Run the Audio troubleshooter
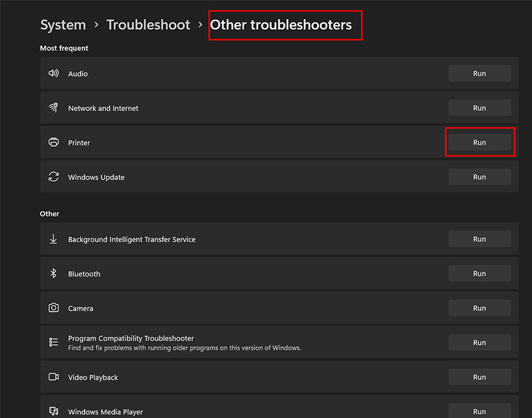 (479, 74)
